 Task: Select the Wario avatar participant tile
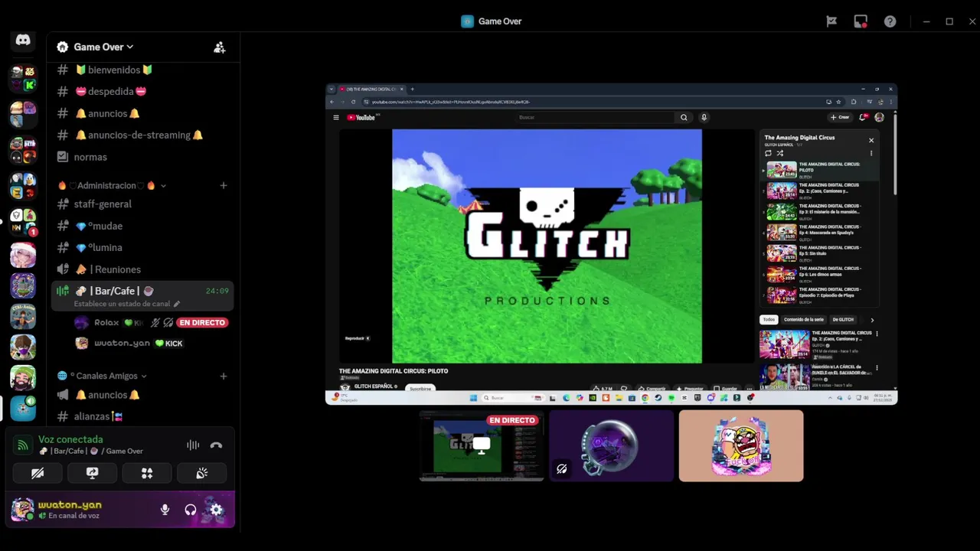pyautogui.click(x=741, y=445)
